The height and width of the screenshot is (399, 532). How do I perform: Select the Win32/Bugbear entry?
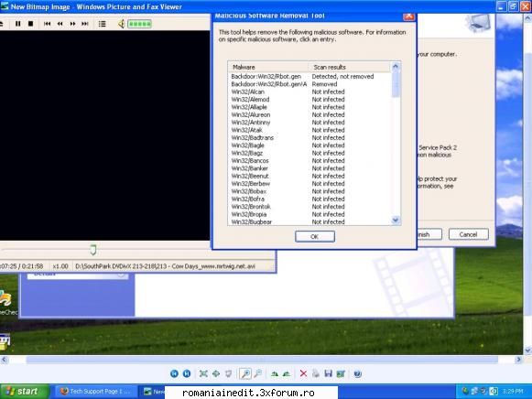pyautogui.click(x=252, y=222)
